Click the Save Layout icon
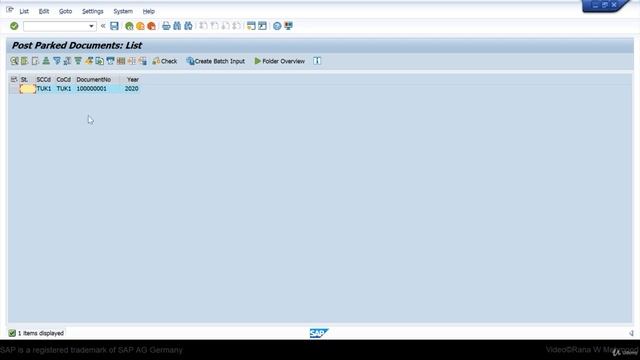 click(142, 61)
